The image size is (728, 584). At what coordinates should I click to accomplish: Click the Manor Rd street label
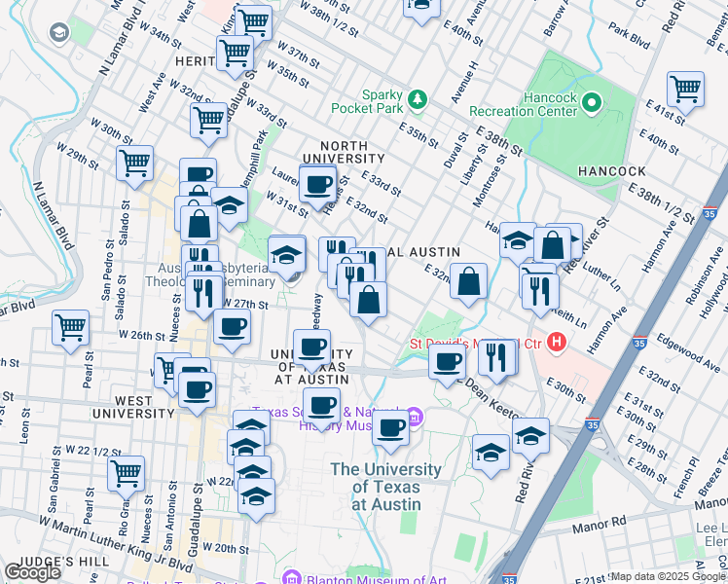pyautogui.click(x=599, y=526)
